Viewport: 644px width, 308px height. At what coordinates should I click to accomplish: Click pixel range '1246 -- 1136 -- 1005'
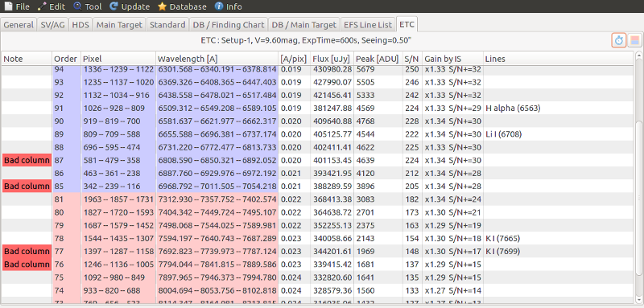(x=118, y=264)
